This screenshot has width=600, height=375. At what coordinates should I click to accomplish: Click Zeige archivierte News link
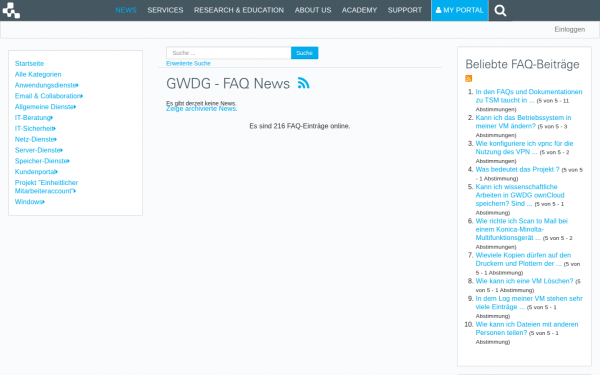point(202,109)
